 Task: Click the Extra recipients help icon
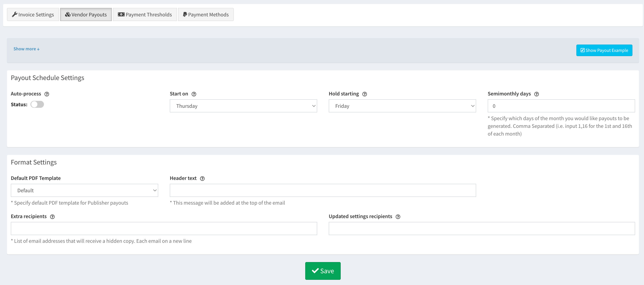tap(52, 217)
